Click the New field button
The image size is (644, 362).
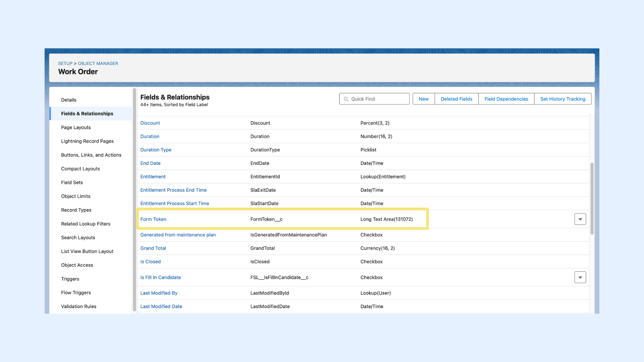pos(423,99)
